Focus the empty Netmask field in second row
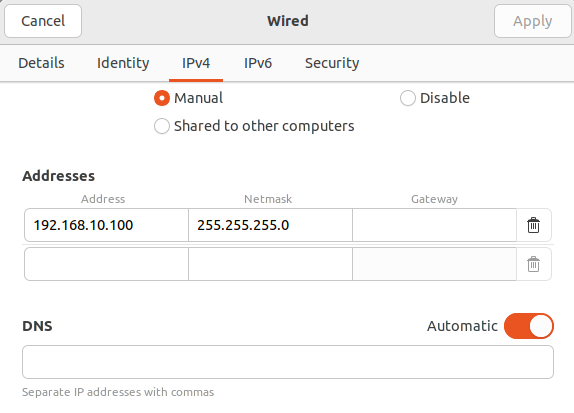The height and width of the screenshot is (413, 574). coord(271,264)
